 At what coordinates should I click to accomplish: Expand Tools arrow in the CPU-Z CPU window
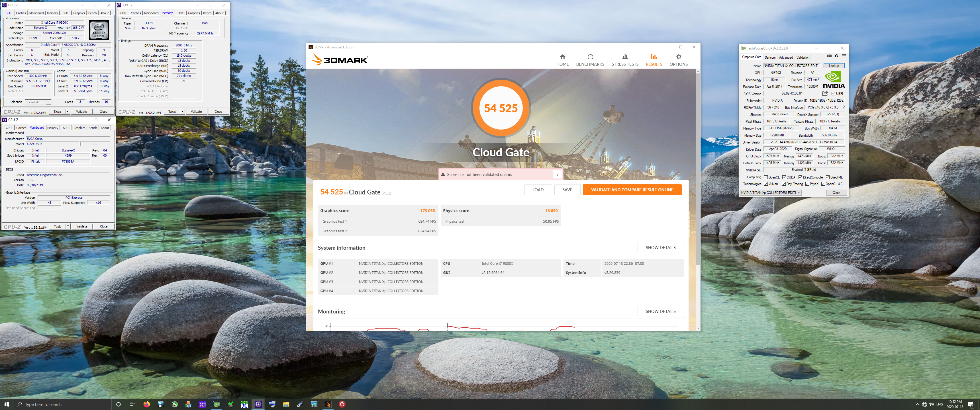click(x=68, y=111)
